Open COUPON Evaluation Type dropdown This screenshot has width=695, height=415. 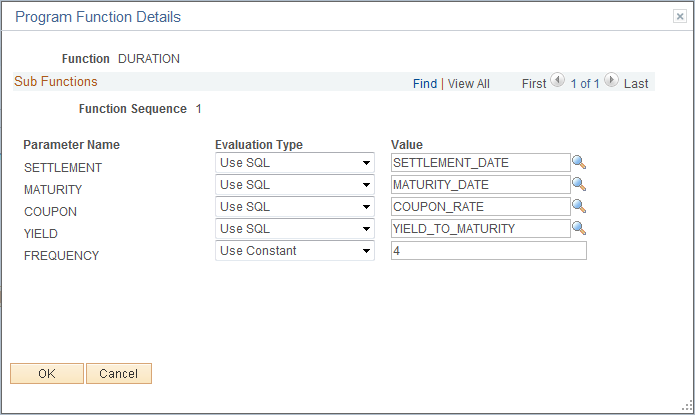coord(295,207)
